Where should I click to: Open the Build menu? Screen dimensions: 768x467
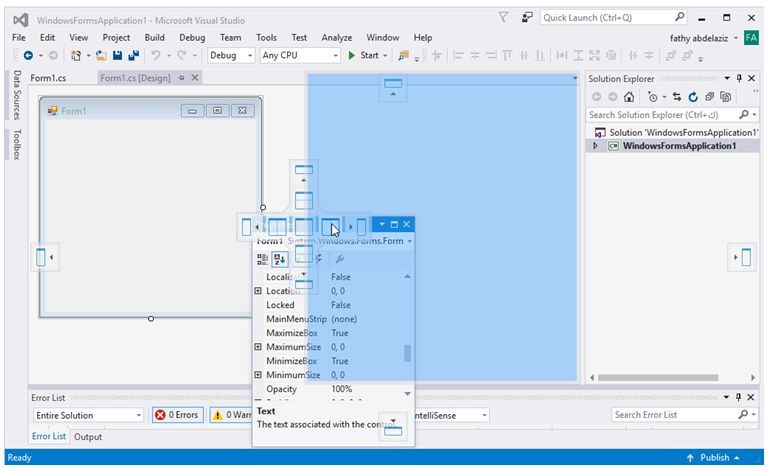click(x=154, y=38)
